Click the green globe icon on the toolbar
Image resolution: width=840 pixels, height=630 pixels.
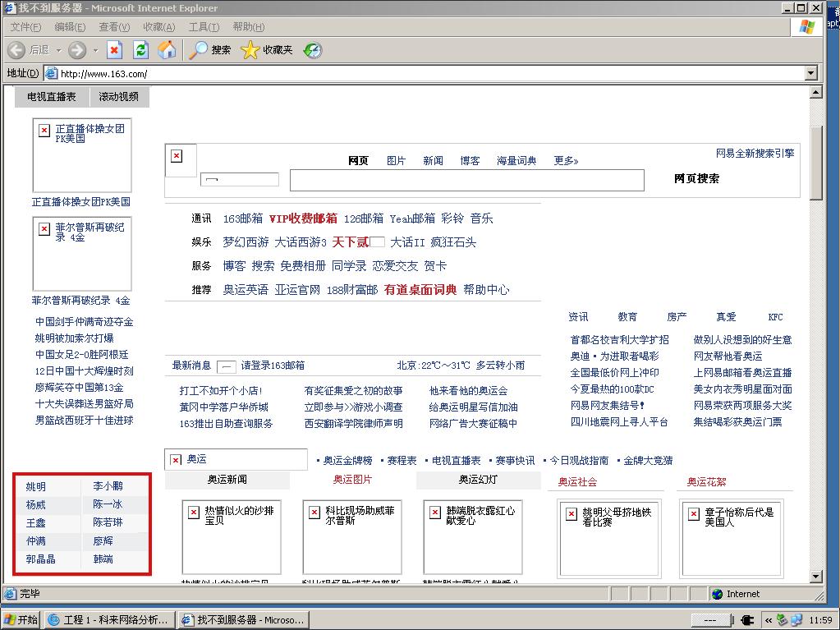pyautogui.click(x=311, y=50)
